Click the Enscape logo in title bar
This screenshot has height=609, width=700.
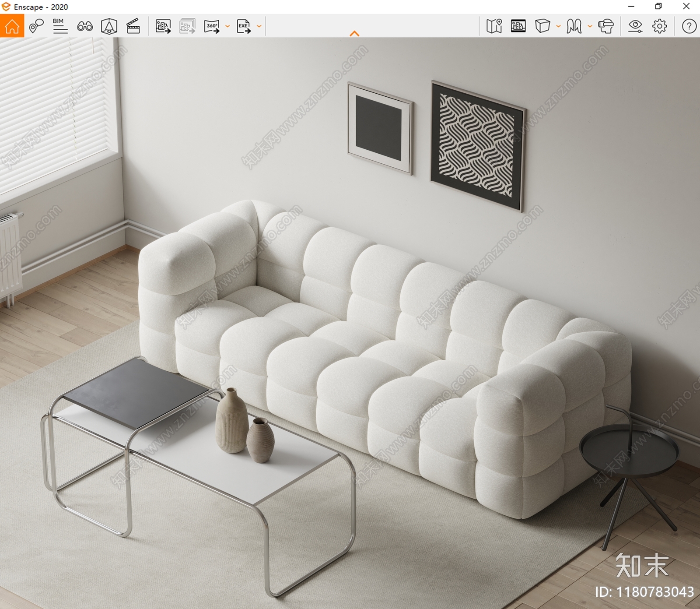[6, 7]
